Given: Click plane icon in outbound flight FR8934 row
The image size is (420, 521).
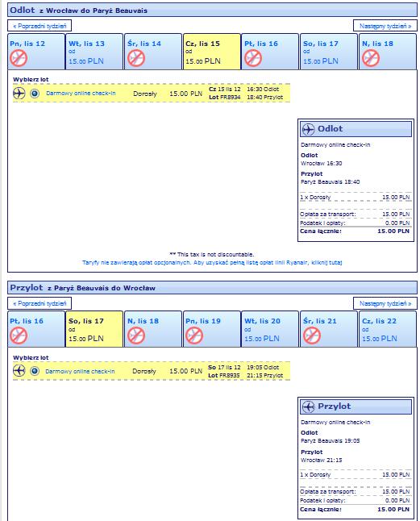Looking at the screenshot, I should tap(19, 94).
